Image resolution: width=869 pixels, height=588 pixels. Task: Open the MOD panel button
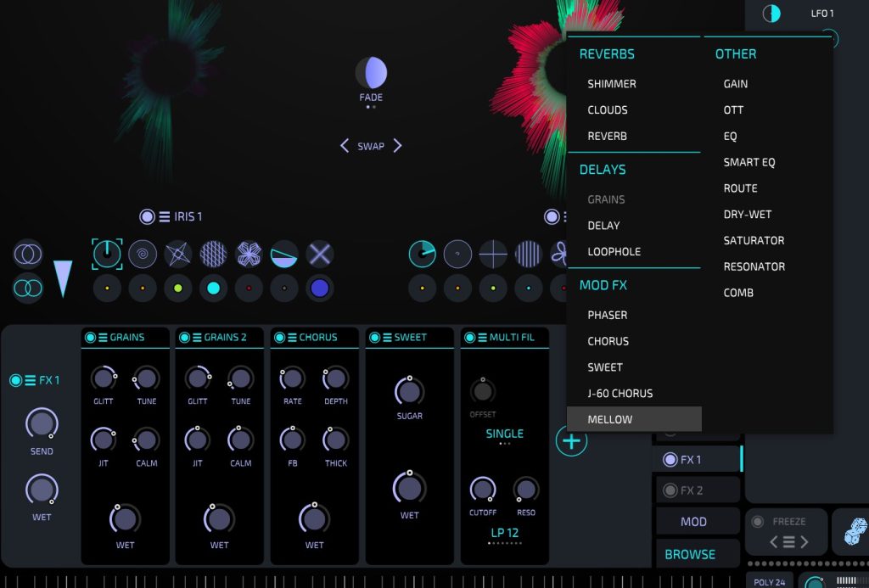[x=693, y=522]
